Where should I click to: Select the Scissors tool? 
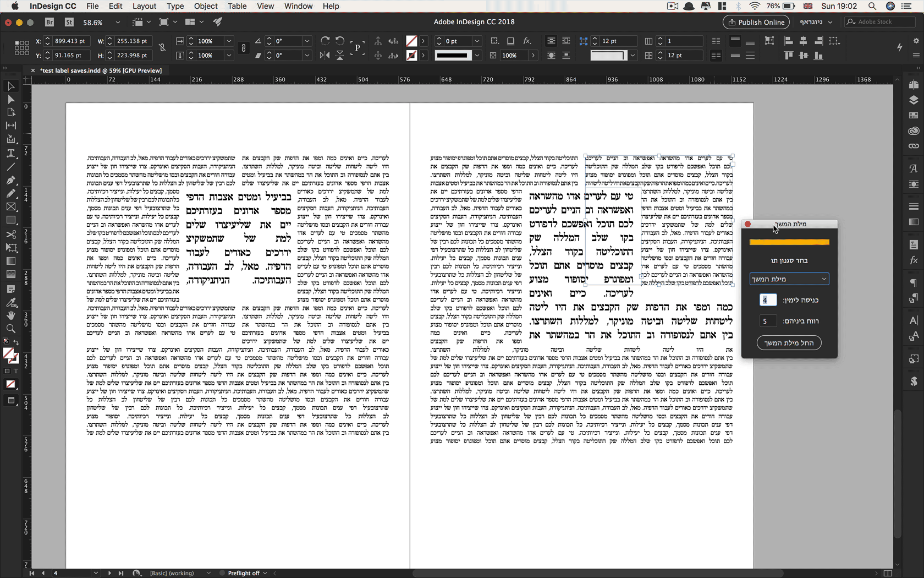point(10,234)
